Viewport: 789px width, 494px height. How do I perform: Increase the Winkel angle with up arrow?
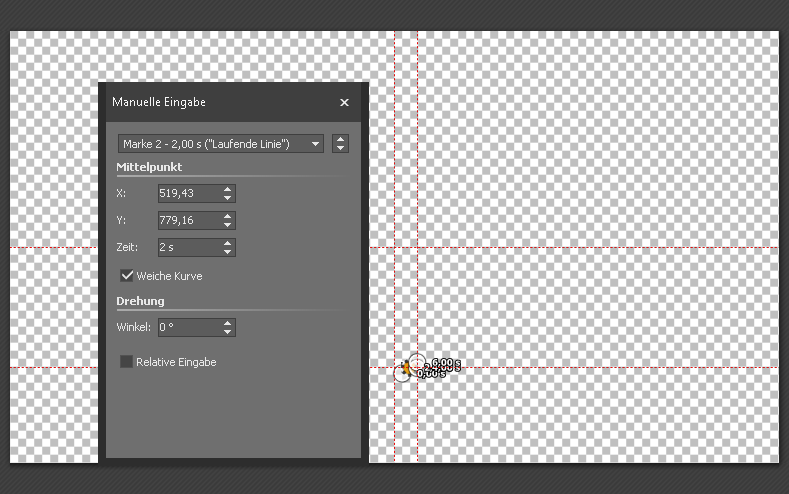(228, 323)
